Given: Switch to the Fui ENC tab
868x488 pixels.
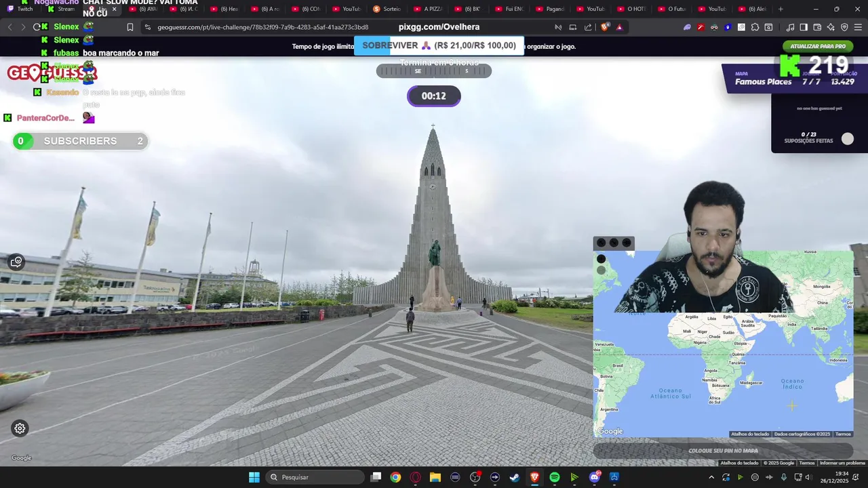Looking at the screenshot, I should (x=510, y=9).
